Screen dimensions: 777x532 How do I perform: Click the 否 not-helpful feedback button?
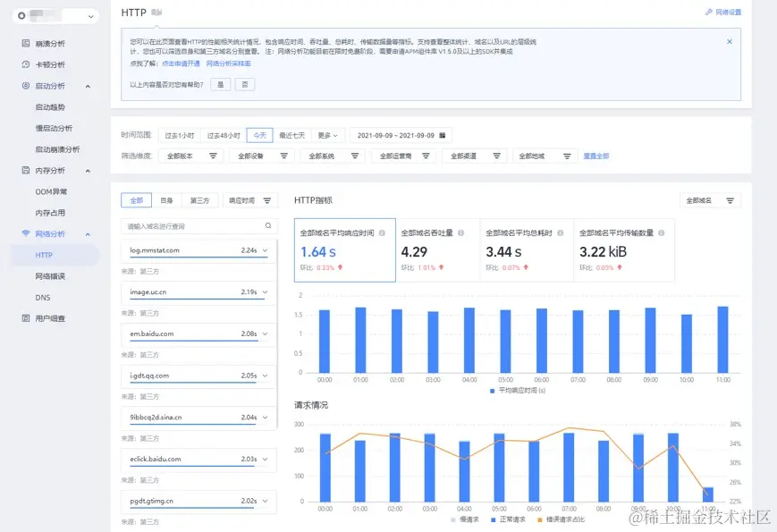click(x=245, y=85)
